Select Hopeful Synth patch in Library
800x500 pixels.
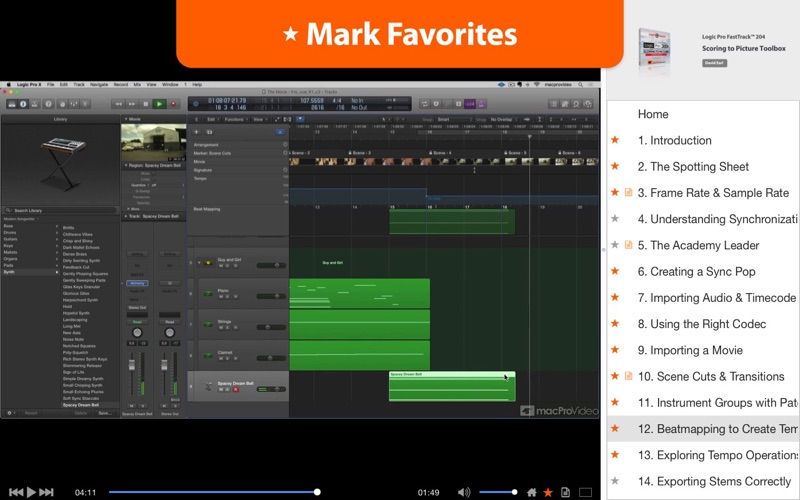tap(76, 313)
